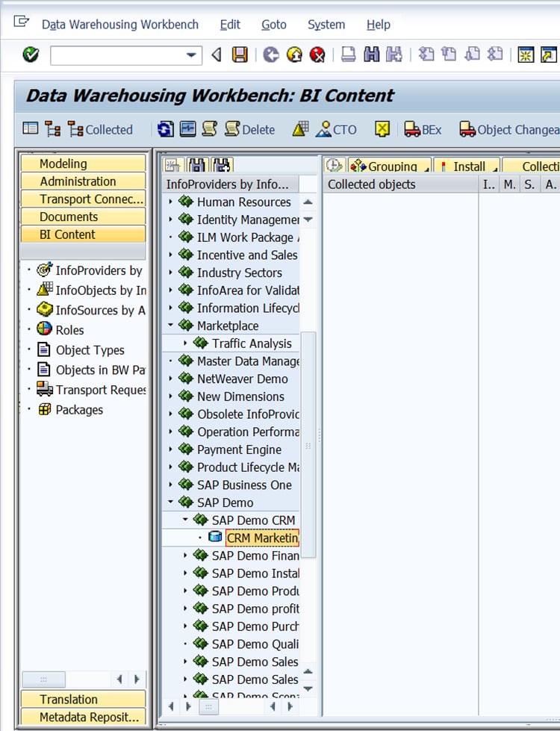Viewport: 560px width, 731px height.
Task: Click the Last Page icon
Action: click(495, 55)
